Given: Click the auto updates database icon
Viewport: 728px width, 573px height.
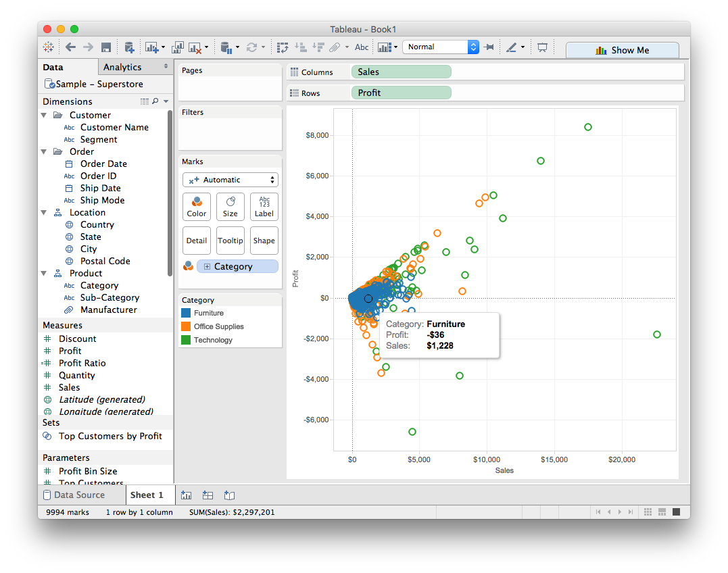Looking at the screenshot, I should (226, 47).
